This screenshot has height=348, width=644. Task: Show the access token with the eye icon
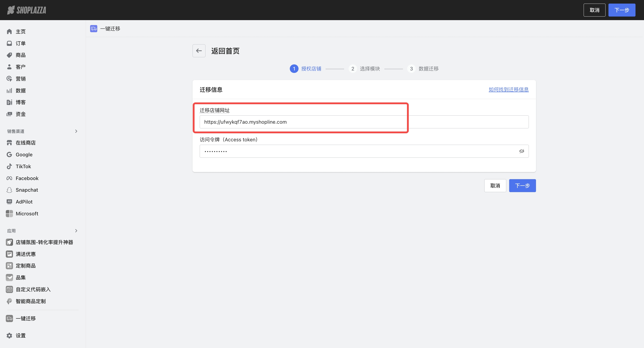[521, 151]
